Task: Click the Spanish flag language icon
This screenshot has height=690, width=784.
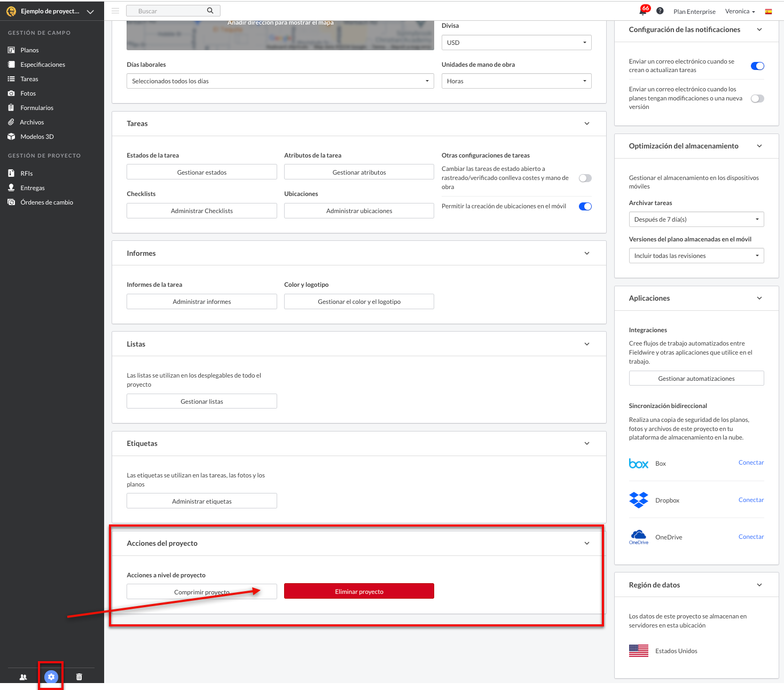Action: click(x=769, y=11)
